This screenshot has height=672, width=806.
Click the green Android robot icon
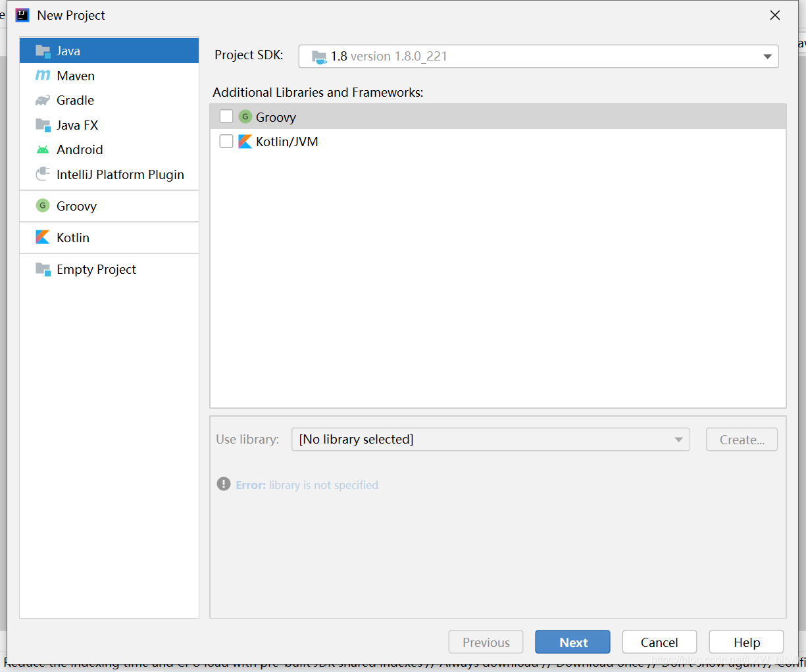(x=43, y=149)
